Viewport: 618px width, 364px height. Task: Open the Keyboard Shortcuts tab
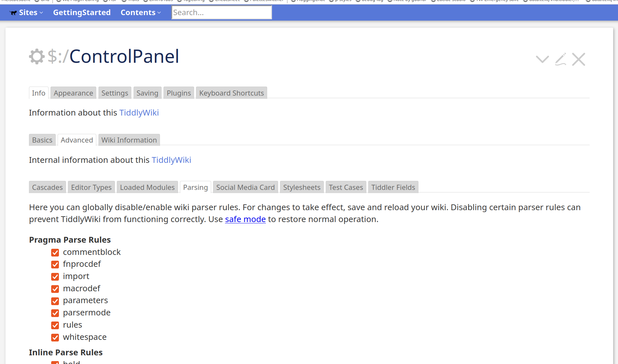coord(231,93)
